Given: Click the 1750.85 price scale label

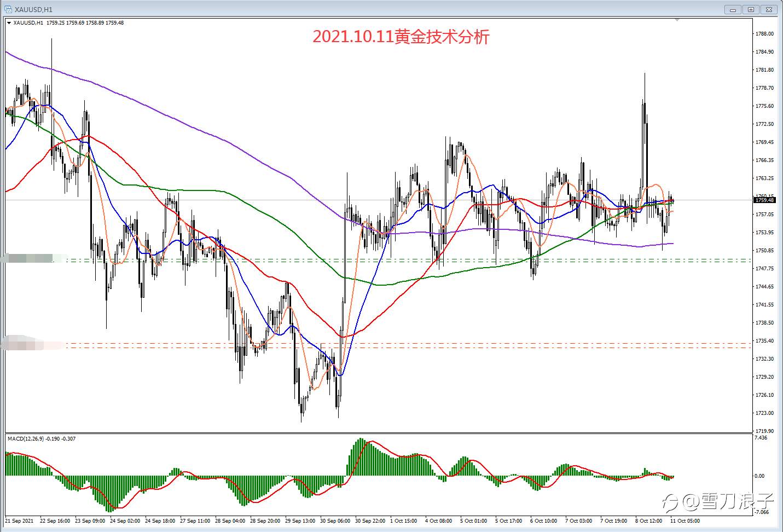Looking at the screenshot, I should coord(764,251).
